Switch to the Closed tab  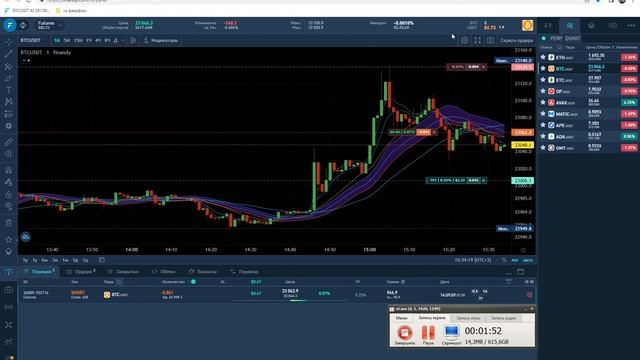123,271
